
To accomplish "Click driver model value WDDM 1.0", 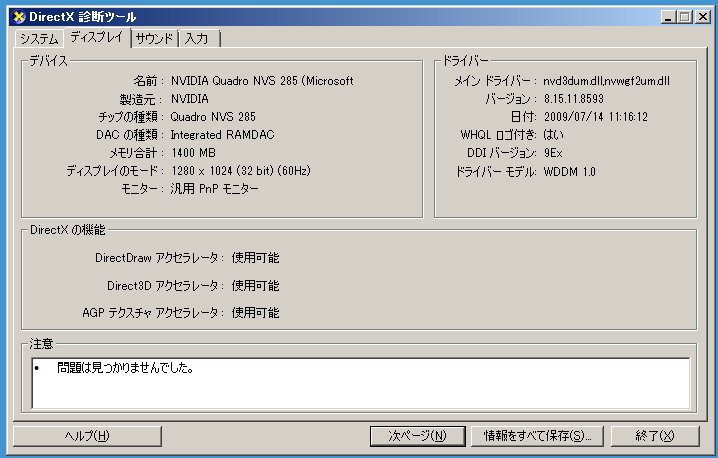I will pos(569,172).
